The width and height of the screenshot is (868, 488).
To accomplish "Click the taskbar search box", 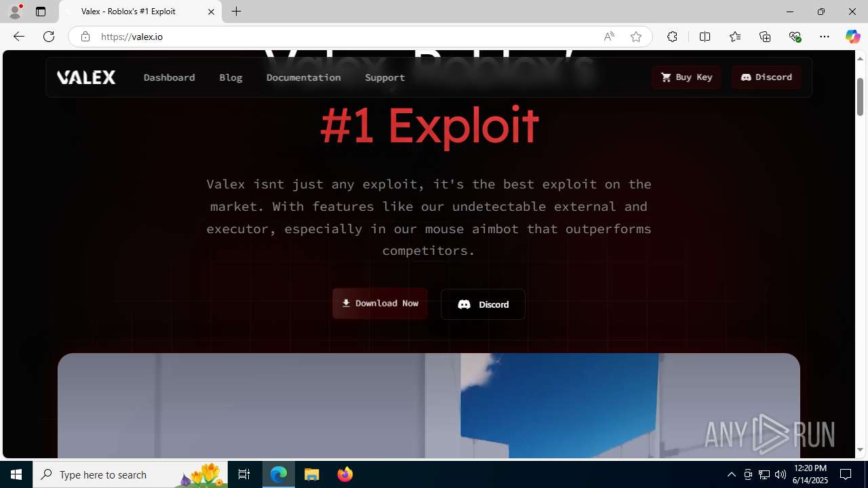I will [x=130, y=474].
